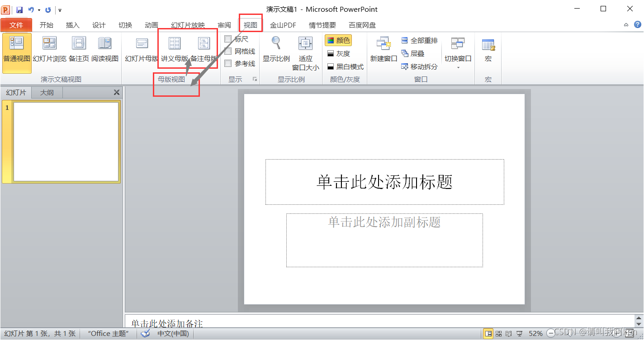Switch to the 百度网盘 tab

click(362, 25)
